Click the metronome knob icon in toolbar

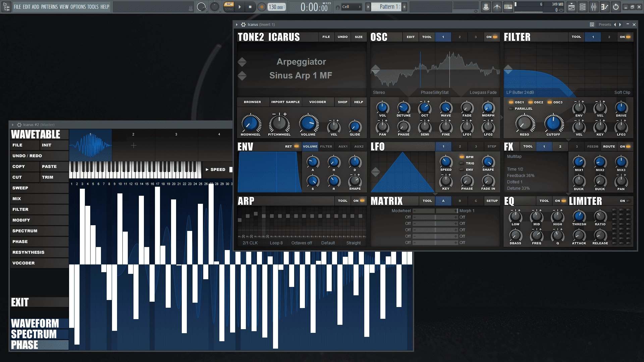click(x=201, y=7)
